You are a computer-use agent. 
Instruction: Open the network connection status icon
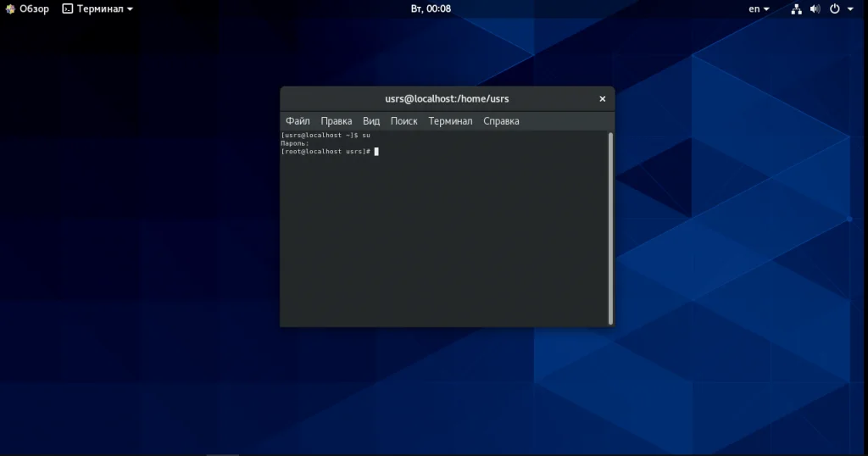click(796, 8)
